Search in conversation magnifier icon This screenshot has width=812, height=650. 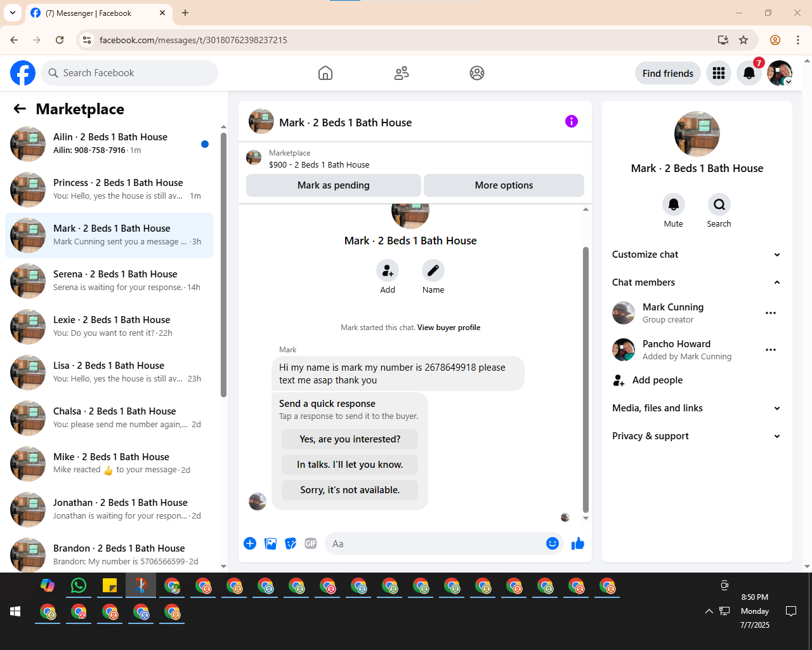pyautogui.click(x=719, y=204)
